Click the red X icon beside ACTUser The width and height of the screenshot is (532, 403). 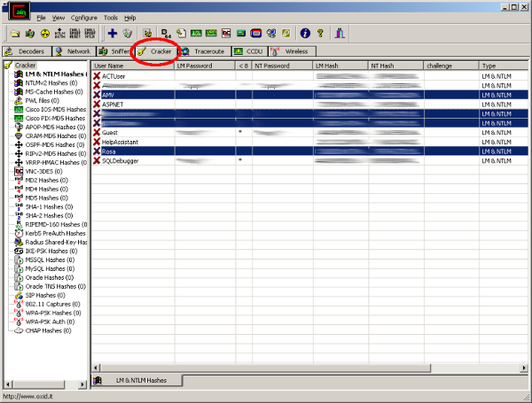pos(97,76)
